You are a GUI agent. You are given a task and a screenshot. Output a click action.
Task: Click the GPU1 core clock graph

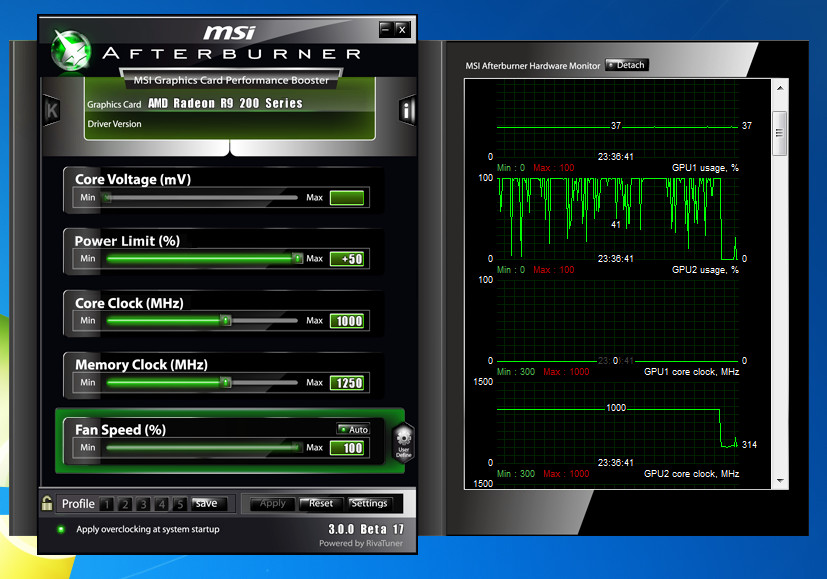click(617, 422)
